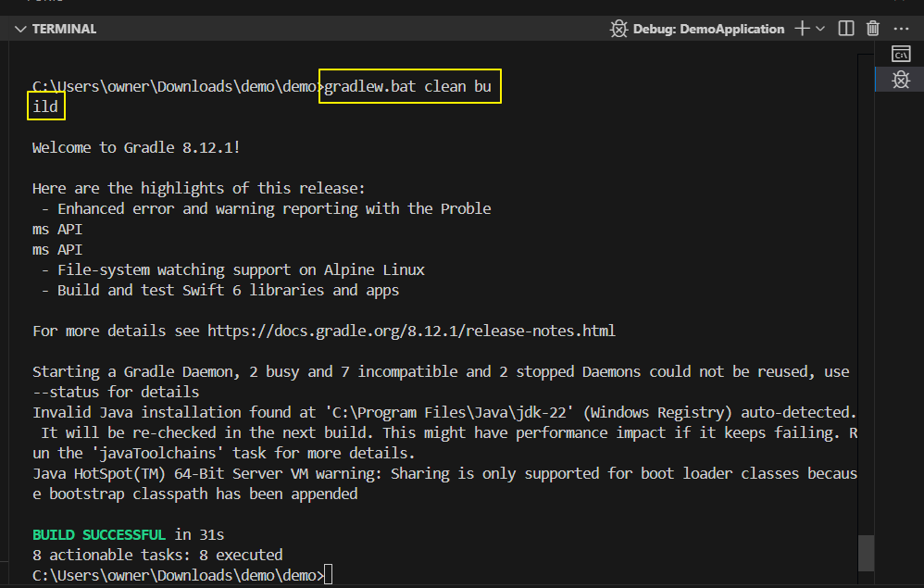Viewport: 924px width, 588px height.
Task: Collapse the TERMINAL panel chevron
Action: [x=20, y=29]
